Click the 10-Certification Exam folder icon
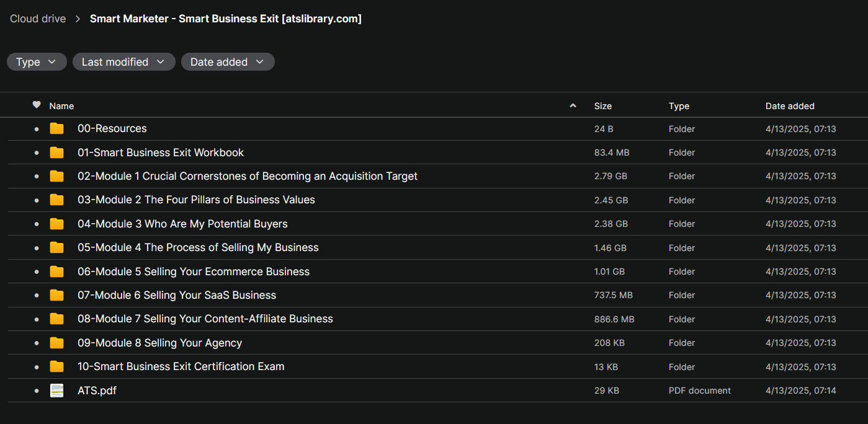This screenshot has height=424, width=868. coord(57,366)
